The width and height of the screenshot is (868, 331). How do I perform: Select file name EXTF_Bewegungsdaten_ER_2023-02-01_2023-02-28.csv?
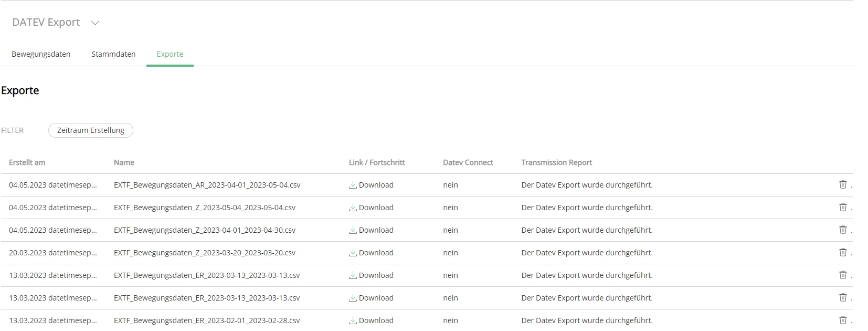207,320
